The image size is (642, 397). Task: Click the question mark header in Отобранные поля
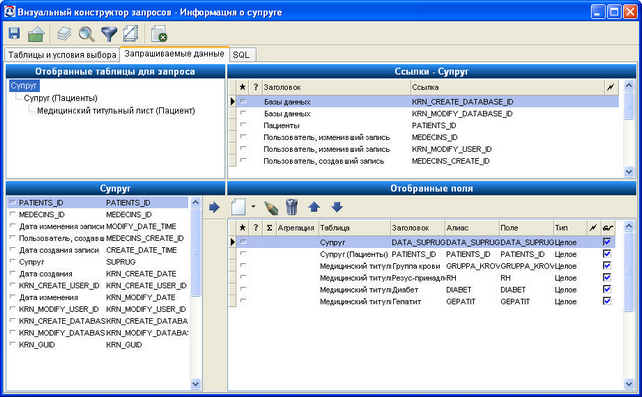pos(256,228)
